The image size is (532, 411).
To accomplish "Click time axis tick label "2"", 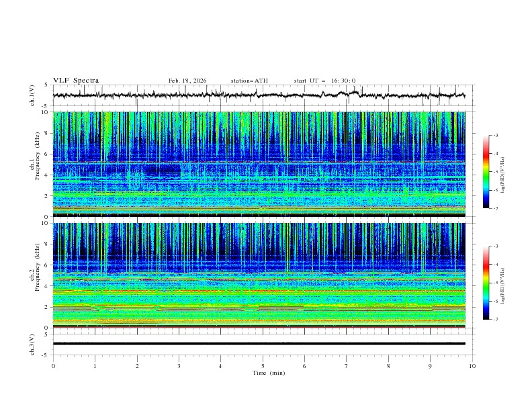I will (x=137, y=366).
